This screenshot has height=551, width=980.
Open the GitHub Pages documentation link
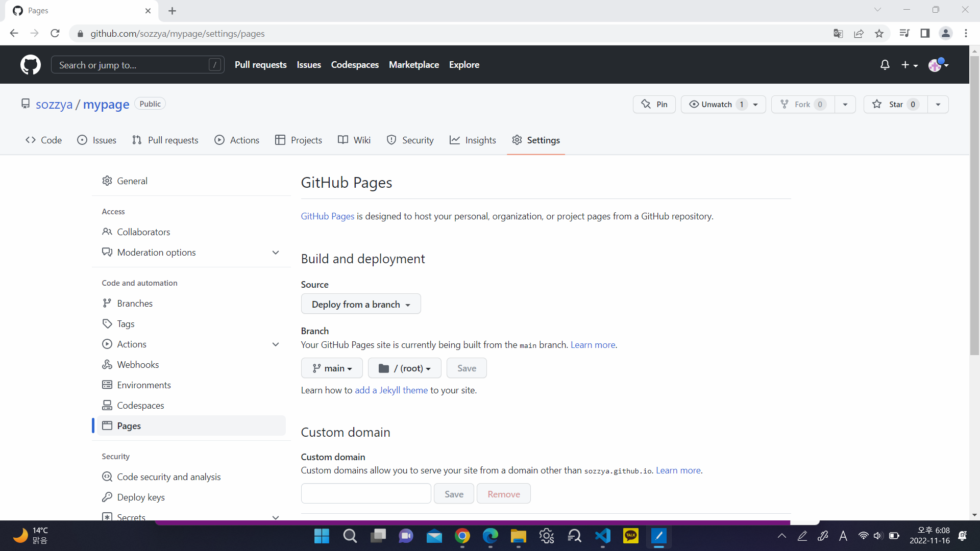coord(328,216)
